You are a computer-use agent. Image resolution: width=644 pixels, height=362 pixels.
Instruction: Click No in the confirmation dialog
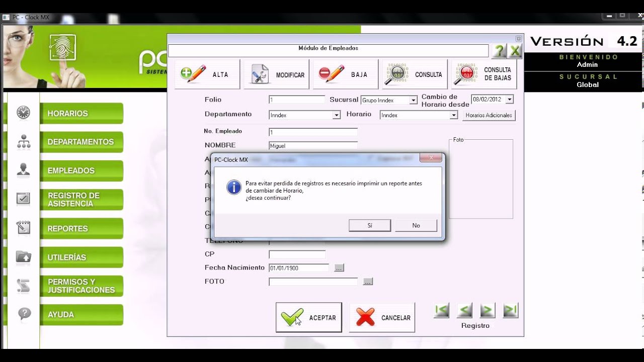pyautogui.click(x=416, y=226)
